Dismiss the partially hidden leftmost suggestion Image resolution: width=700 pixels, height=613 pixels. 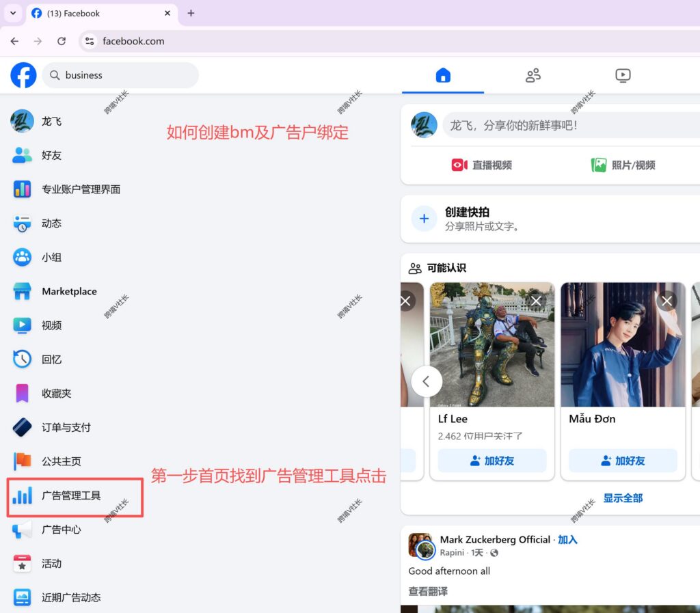tap(405, 301)
